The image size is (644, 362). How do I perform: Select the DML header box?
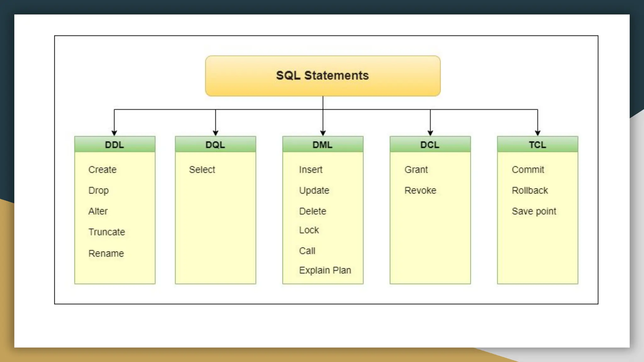[x=323, y=145]
